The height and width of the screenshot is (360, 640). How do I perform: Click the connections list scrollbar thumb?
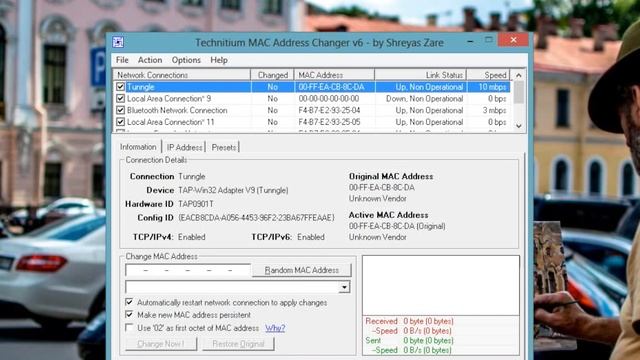coord(519,92)
